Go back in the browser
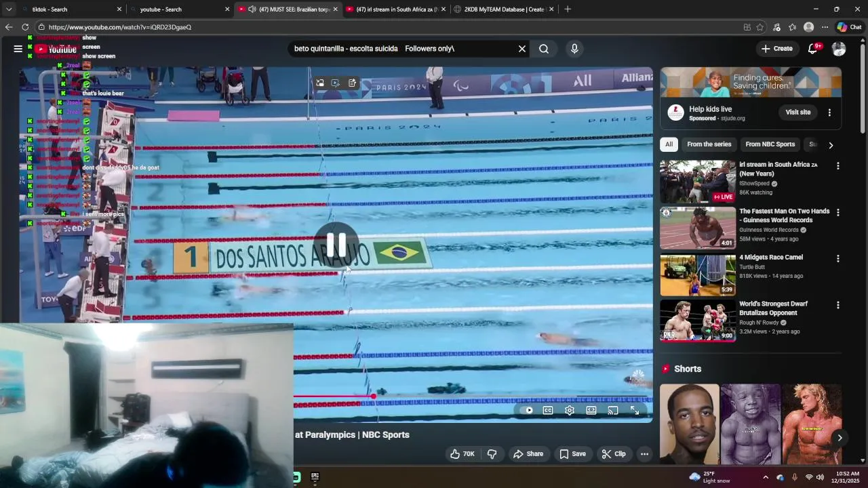Viewport: 868px width, 488px height. [x=9, y=27]
